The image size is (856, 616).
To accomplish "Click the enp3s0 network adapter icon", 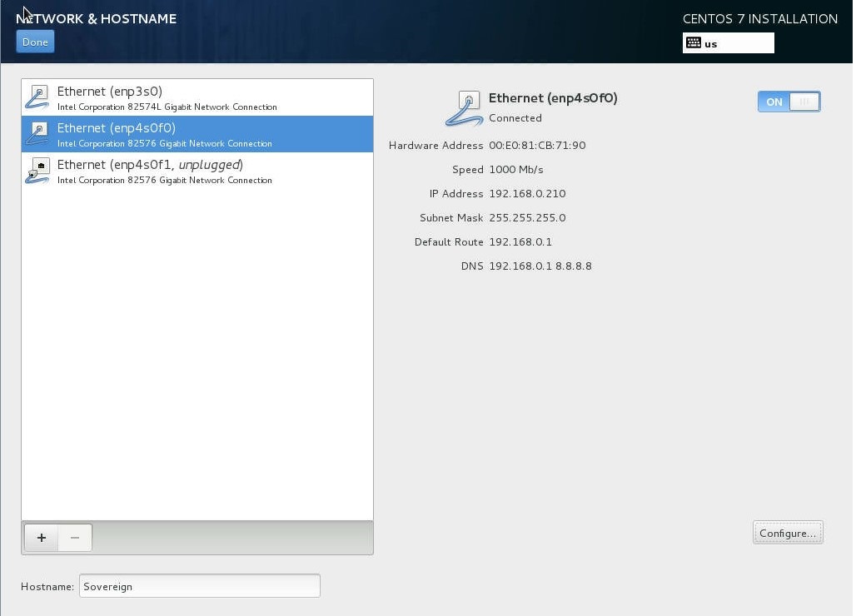I will point(37,97).
